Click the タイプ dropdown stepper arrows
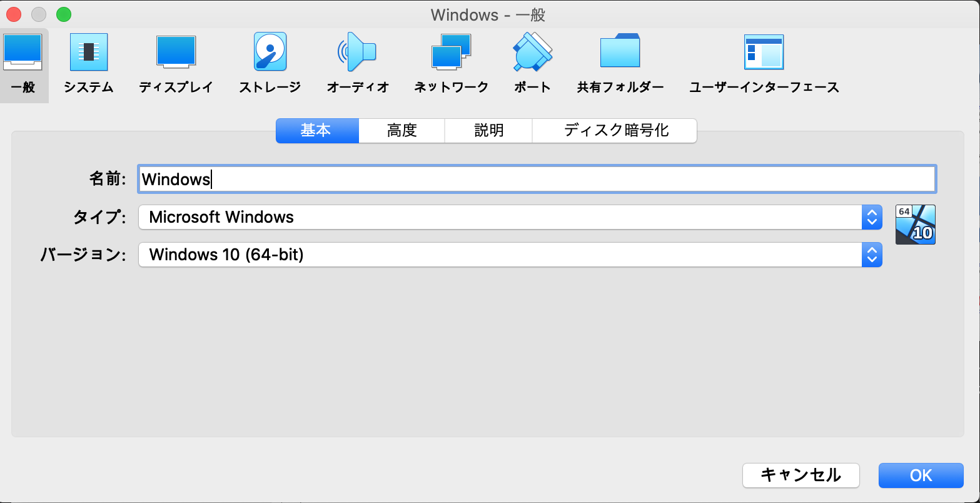The image size is (980, 503). point(873,217)
